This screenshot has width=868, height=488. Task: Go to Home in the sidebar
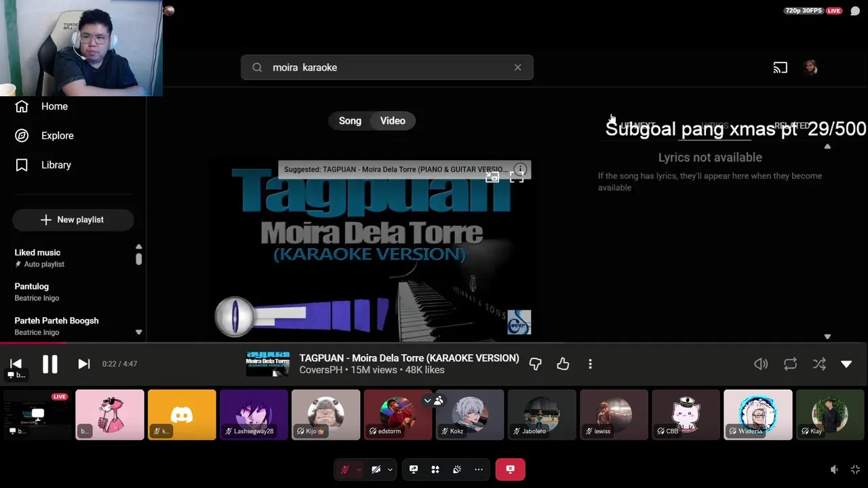[41, 106]
